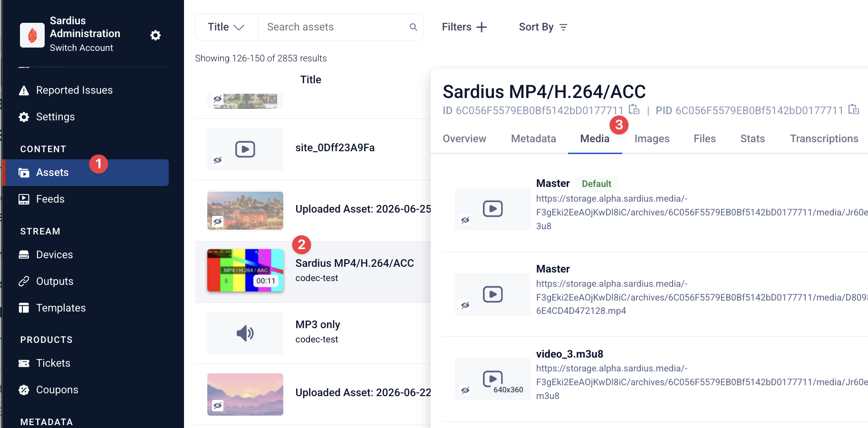This screenshot has height=428, width=868.
Task: Click the Reported Issues warning icon
Action: (24, 90)
